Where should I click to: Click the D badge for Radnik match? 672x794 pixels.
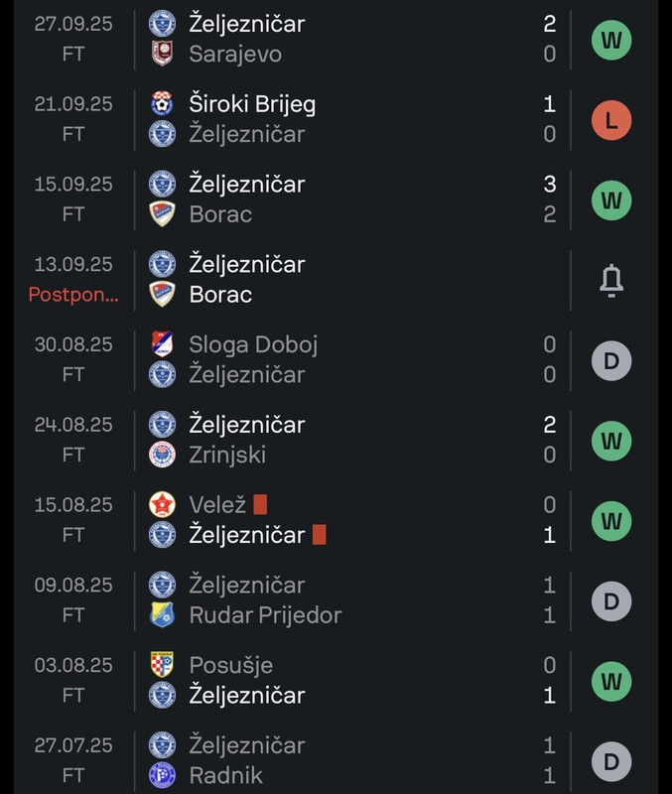click(x=611, y=761)
